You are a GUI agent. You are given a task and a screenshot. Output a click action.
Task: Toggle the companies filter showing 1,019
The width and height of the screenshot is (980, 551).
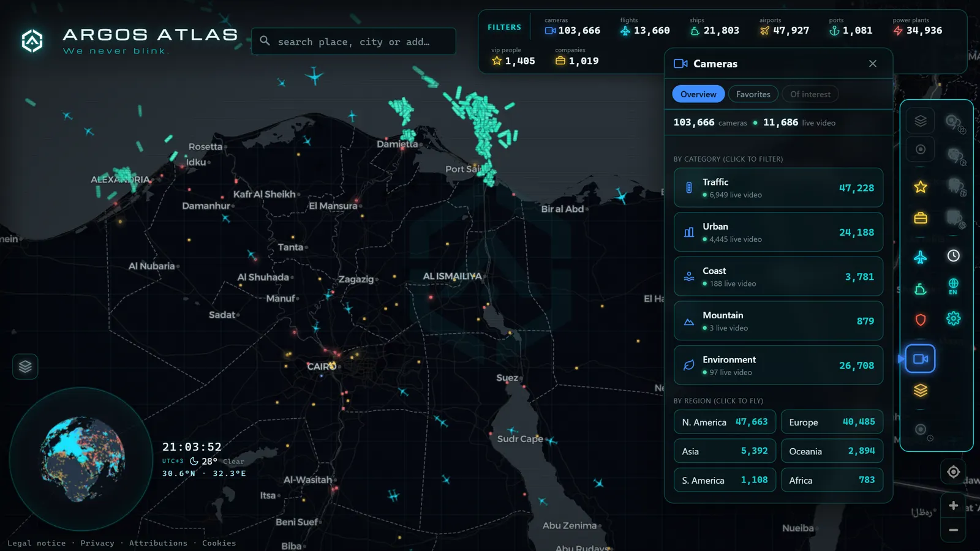click(577, 58)
